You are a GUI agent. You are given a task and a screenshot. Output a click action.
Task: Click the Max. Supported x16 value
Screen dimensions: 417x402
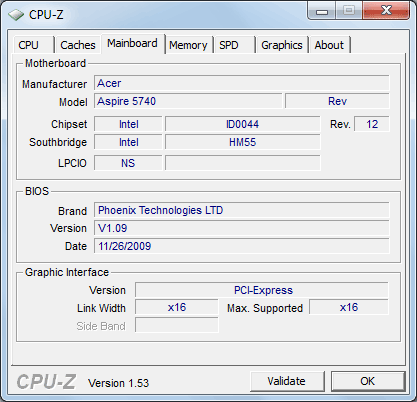pos(349,307)
